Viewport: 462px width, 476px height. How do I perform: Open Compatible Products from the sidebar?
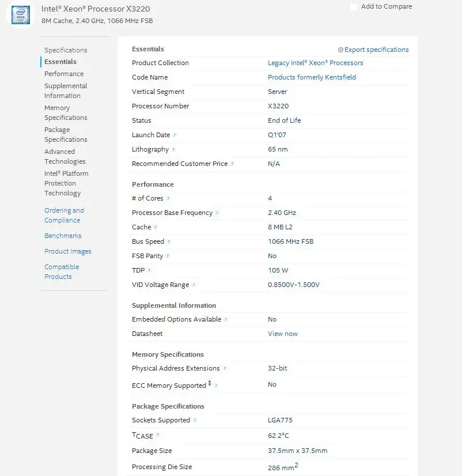tap(62, 271)
